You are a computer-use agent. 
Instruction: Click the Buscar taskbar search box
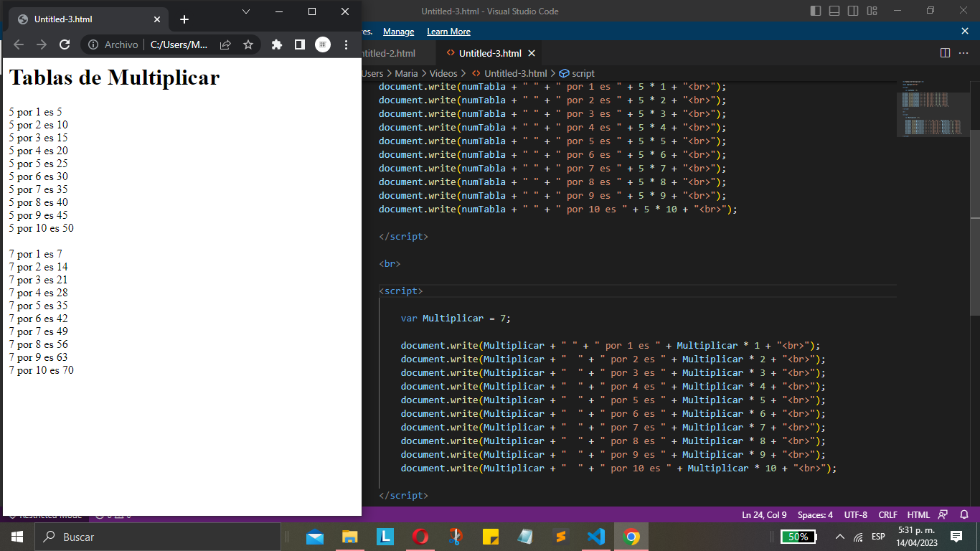(x=158, y=537)
